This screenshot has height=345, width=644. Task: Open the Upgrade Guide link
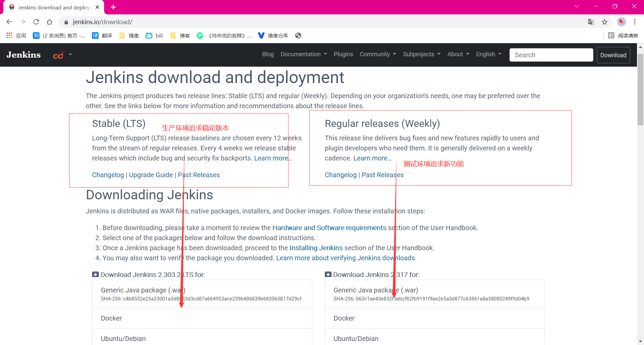coord(151,175)
